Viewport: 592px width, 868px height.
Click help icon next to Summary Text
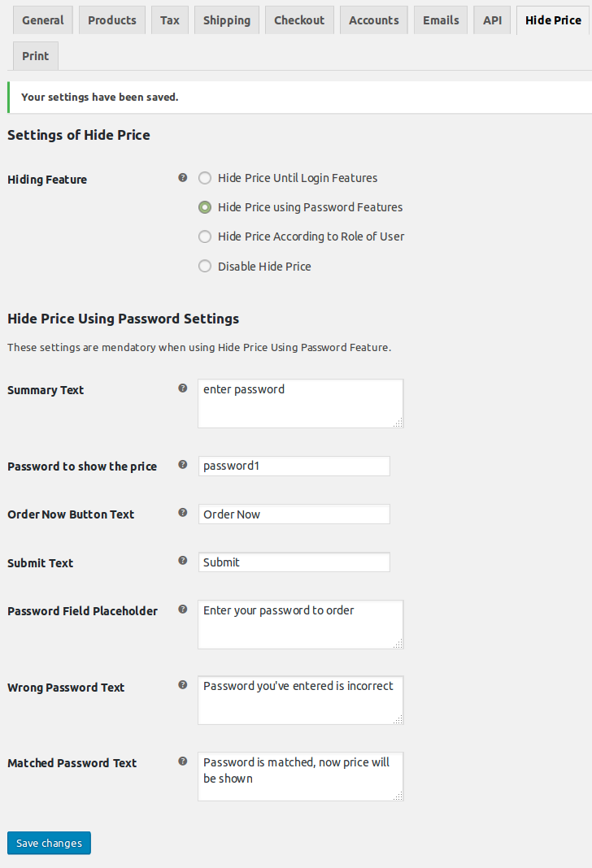[x=183, y=388]
